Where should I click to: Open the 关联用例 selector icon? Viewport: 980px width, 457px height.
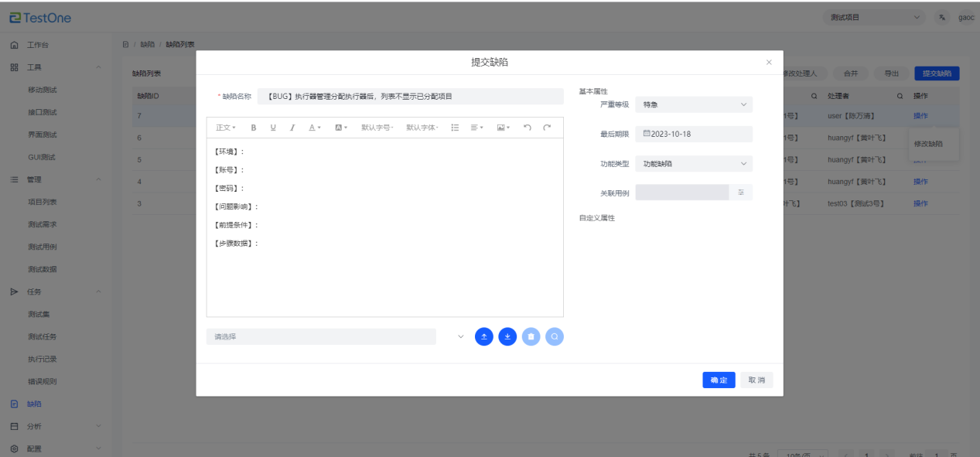[740, 192]
